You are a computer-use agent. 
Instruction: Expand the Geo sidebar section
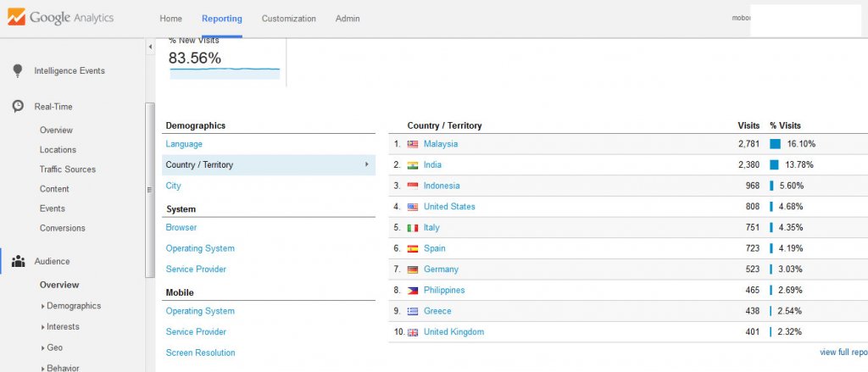coord(43,348)
